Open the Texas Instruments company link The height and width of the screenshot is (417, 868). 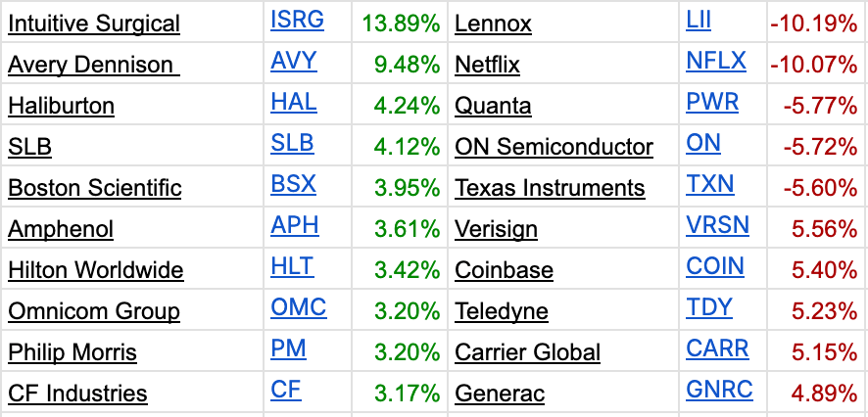click(550, 188)
